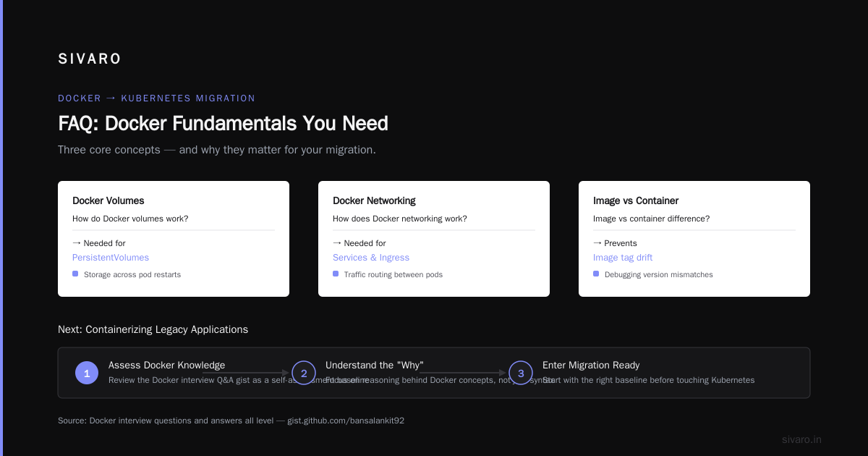The image size is (868, 456).
Task: Click the 'Three core concepts' subtitle
Action: click(x=217, y=150)
